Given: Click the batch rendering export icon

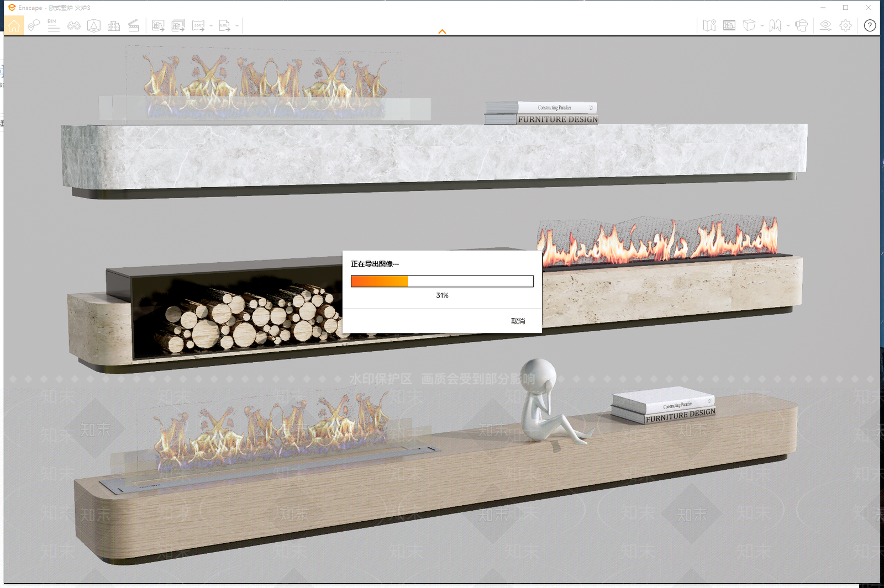Looking at the screenshot, I should [178, 25].
